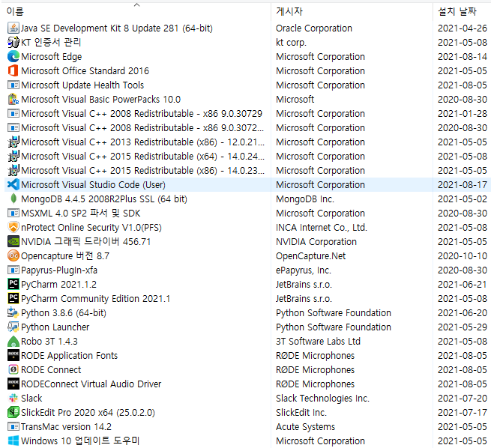The height and width of the screenshot is (448, 491).
Task: Select the Visual Basic PowerPacks icon
Action: (13, 99)
